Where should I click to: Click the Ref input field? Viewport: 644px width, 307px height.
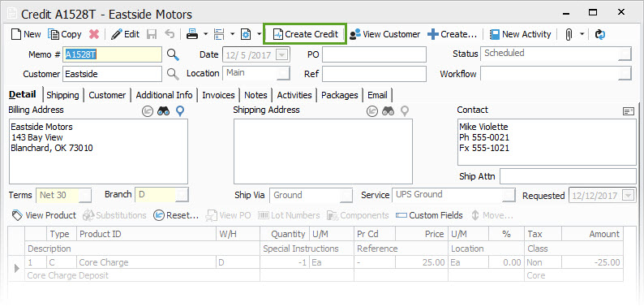[x=374, y=75]
